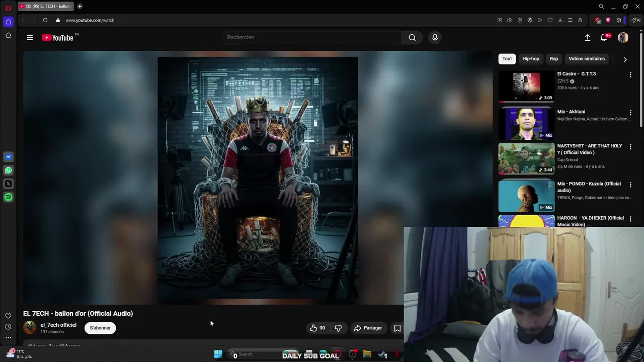Viewport: 644px width, 362px height.
Task: Click the search magnifier button
Action: tap(412, 37)
